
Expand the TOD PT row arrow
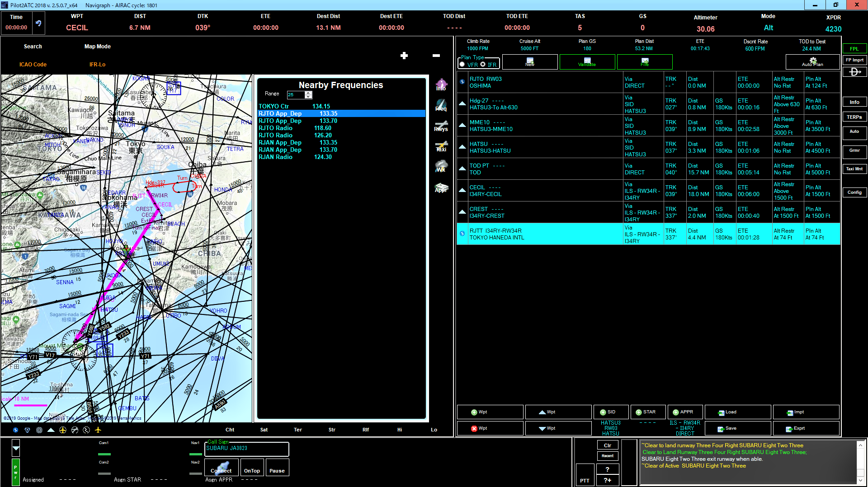pos(462,169)
